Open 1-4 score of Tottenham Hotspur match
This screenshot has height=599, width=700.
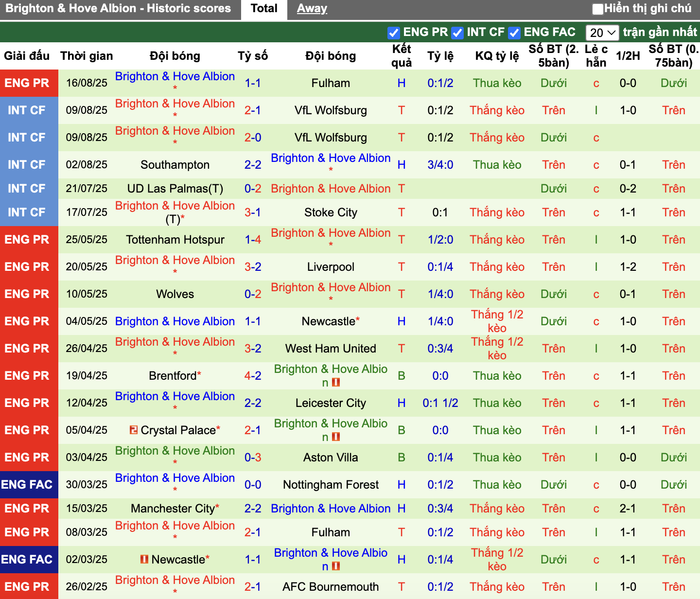253,240
